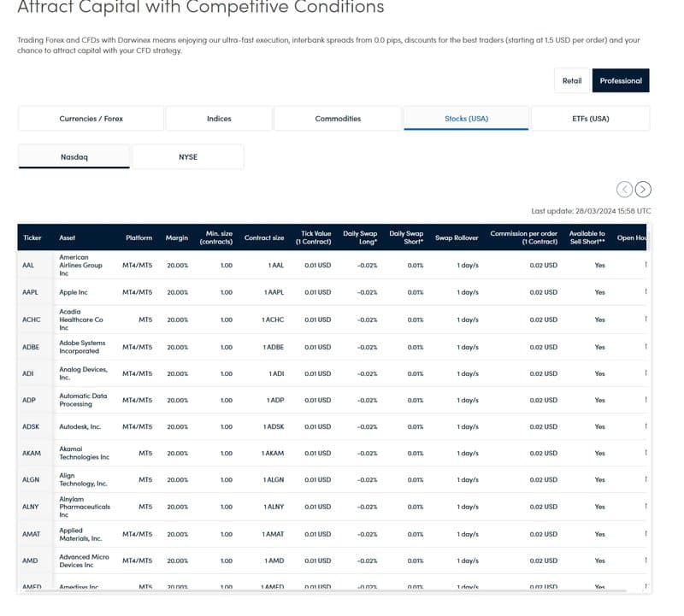Select the Nasdaq sub-tab
This screenshot has height=616, width=684.
tap(74, 157)
